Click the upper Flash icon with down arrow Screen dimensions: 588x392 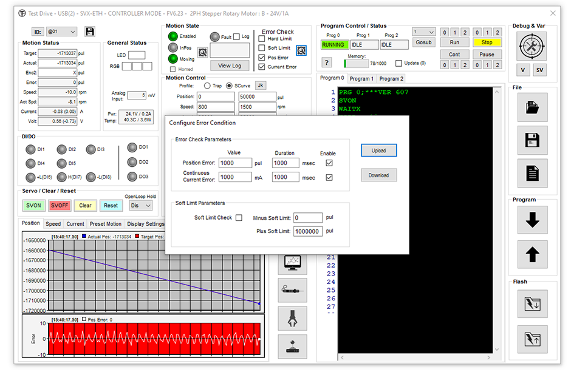532,303
